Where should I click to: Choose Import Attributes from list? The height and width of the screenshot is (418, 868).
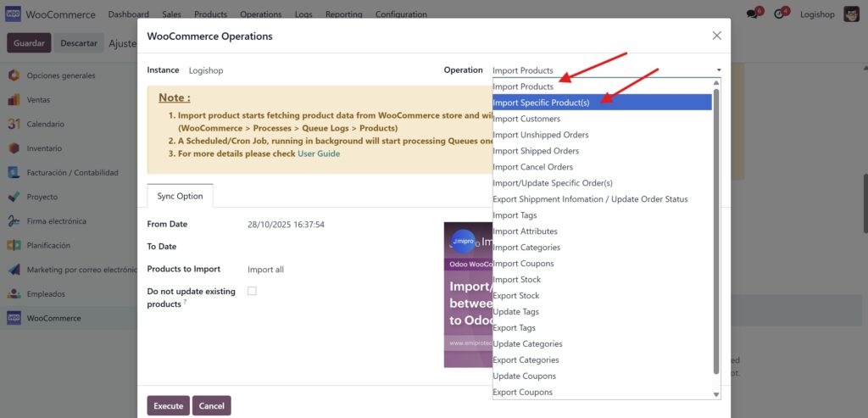[x=602, y=231]
